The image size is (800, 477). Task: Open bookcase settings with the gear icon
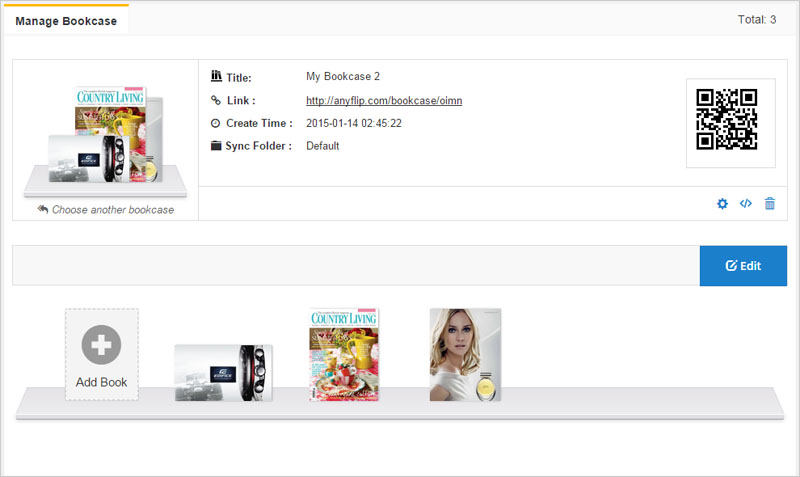(x=722, y=204)
